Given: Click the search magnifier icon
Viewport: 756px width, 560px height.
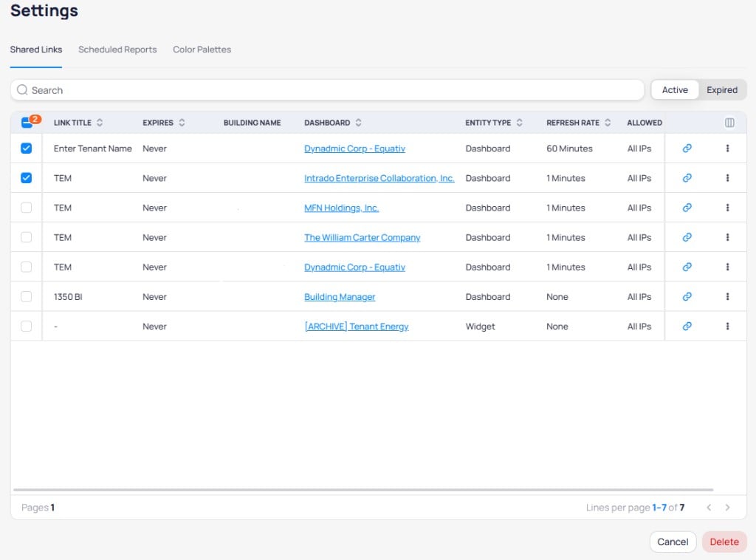Looking at the screenshot, I should (22, 89).
